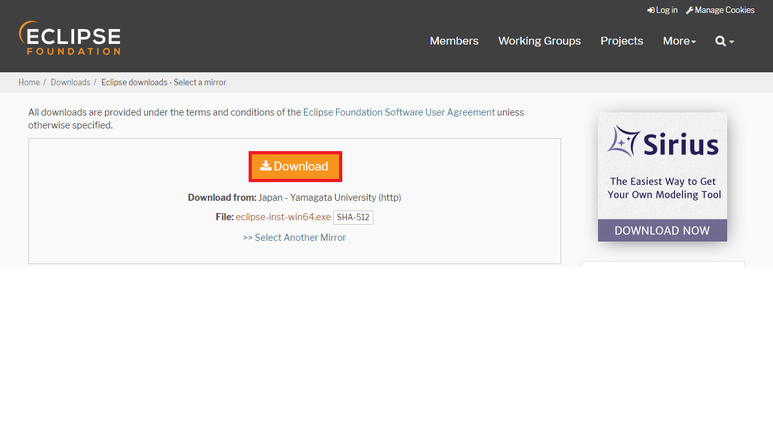The width and height of the screenshot is (773, 432).
Task: Click the orange Download button
Action: click(295, 166)
